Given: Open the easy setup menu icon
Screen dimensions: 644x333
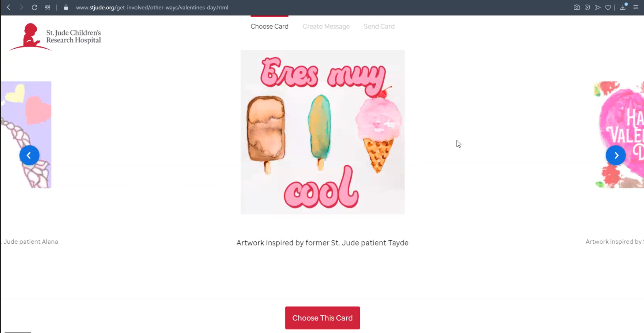Looking at the screenshot, I should tap(636, 7).
